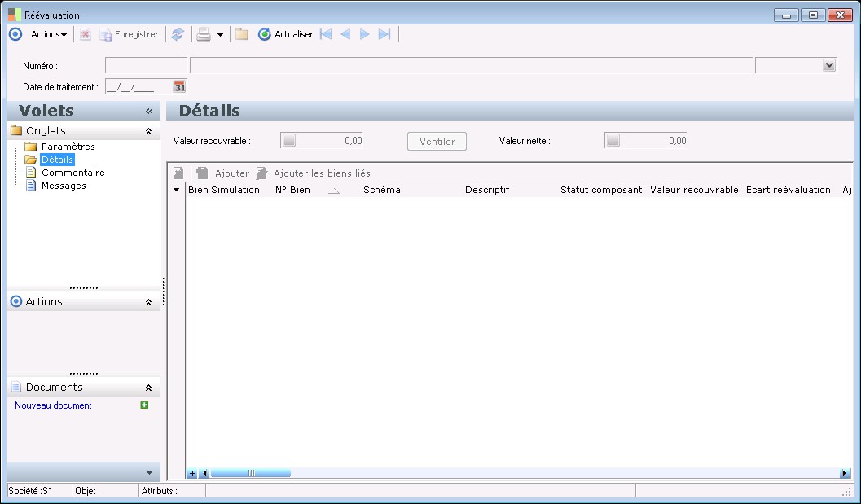Image resolution: width=861 pixels, height=504 pixels.
Task: Go to the first record
Action: point(326,34)
